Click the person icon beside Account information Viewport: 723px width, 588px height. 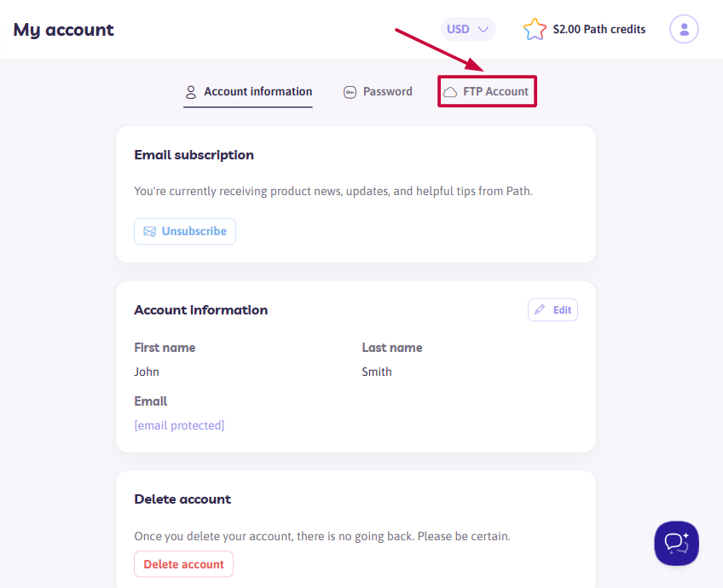click(x=191, y=92)
